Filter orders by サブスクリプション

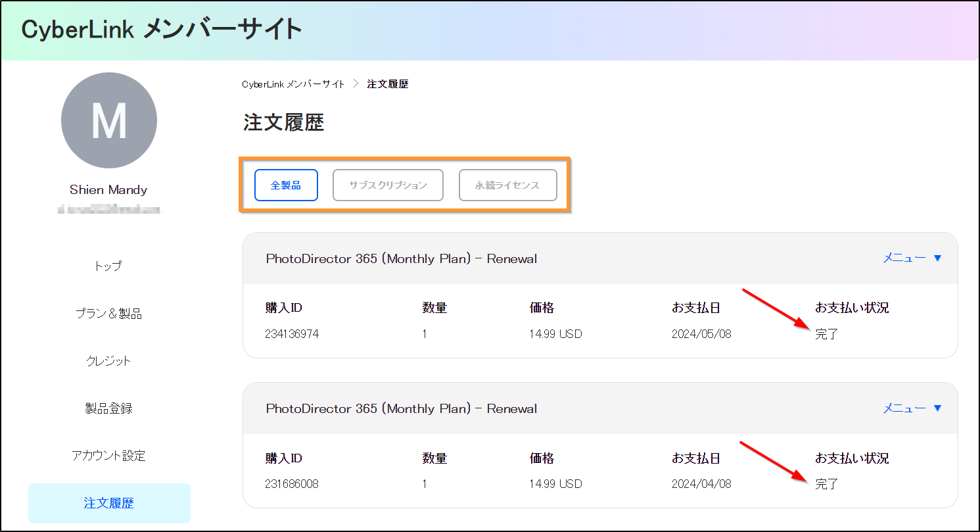388,185
